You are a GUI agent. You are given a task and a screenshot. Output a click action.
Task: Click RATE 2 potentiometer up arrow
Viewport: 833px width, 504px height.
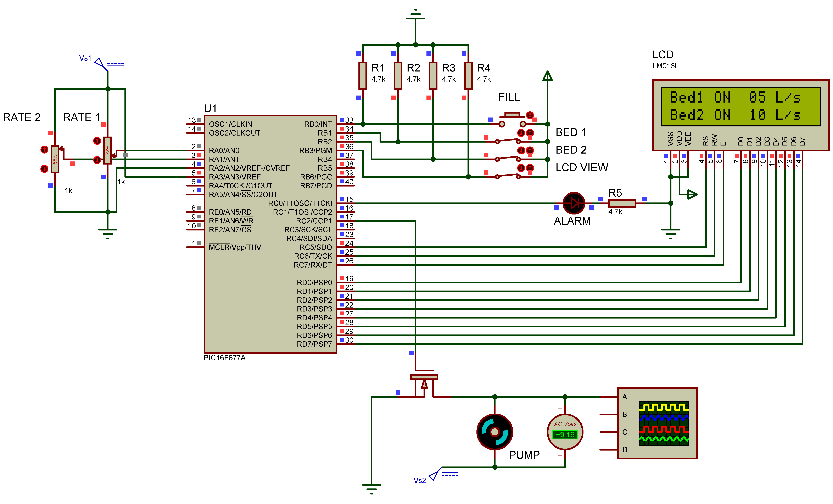(44, 149)
